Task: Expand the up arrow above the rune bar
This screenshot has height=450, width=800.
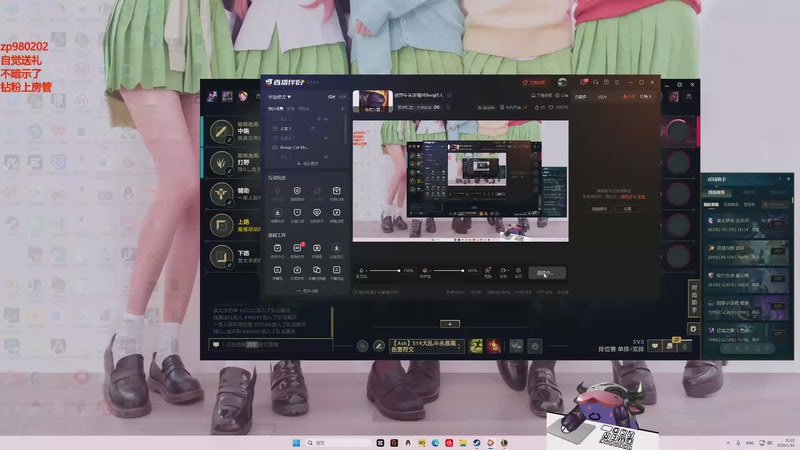Action: click(x=449, y=324)
